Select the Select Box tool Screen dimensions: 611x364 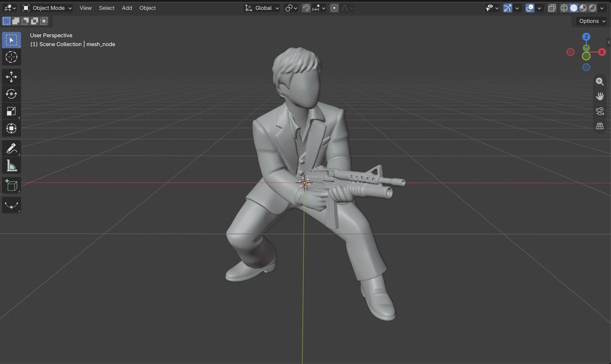pos(11,40)
